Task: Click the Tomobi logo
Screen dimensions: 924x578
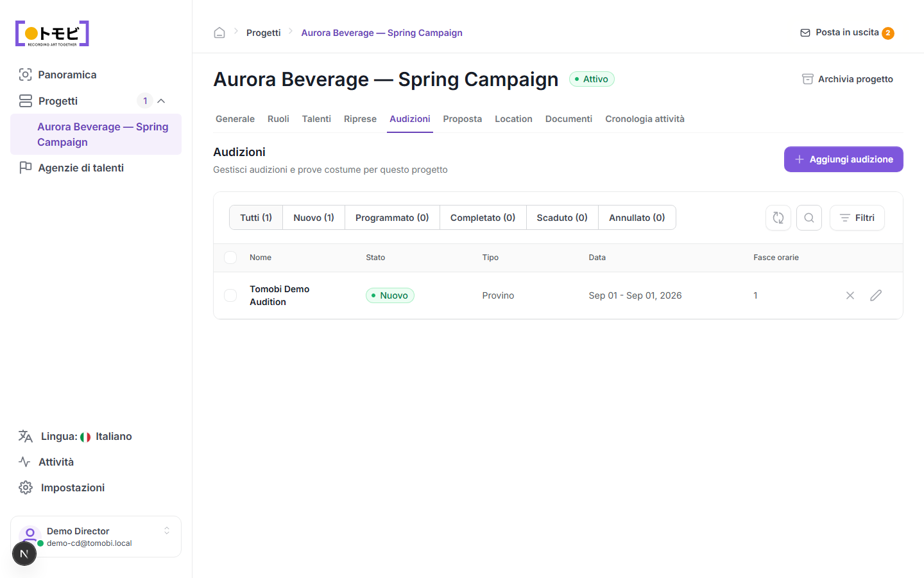Action: (52, 33)
